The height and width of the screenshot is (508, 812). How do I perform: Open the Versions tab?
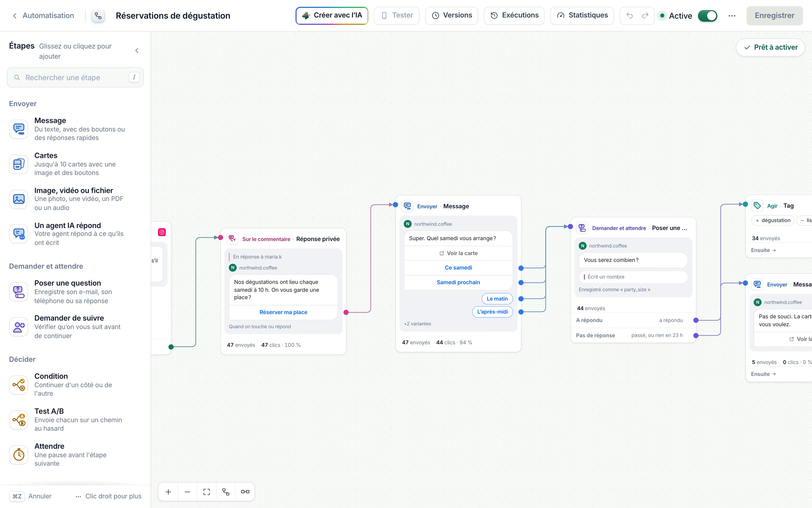point(451,16)
